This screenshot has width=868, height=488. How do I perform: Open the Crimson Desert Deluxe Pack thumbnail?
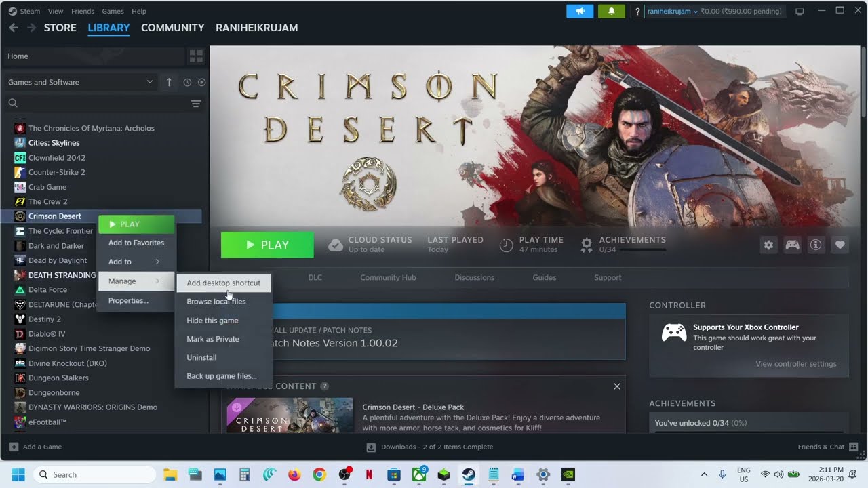click(290, 415)
